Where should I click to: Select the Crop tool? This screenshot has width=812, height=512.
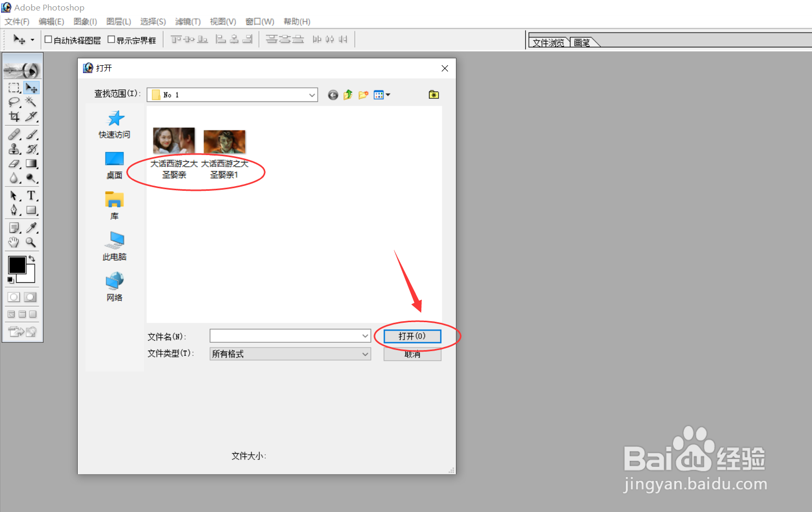click(14, 116)
